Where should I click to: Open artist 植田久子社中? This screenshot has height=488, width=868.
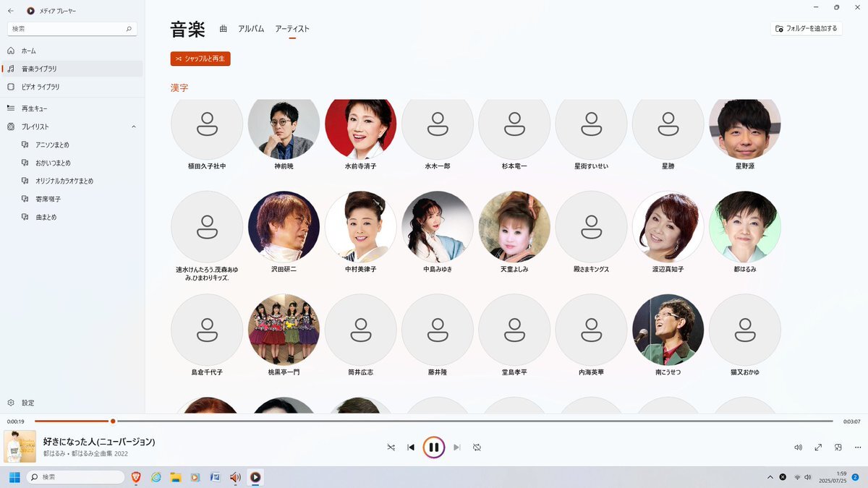(x=207, y=135)
